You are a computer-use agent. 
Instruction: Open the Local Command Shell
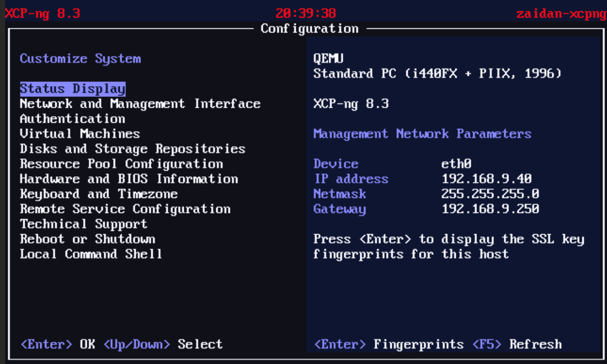(x=91, y=255)
